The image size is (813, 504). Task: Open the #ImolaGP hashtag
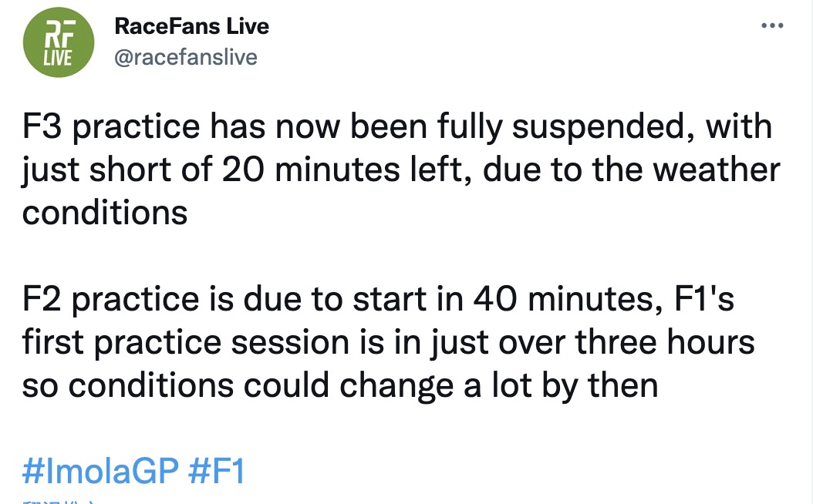pos(101,471)
